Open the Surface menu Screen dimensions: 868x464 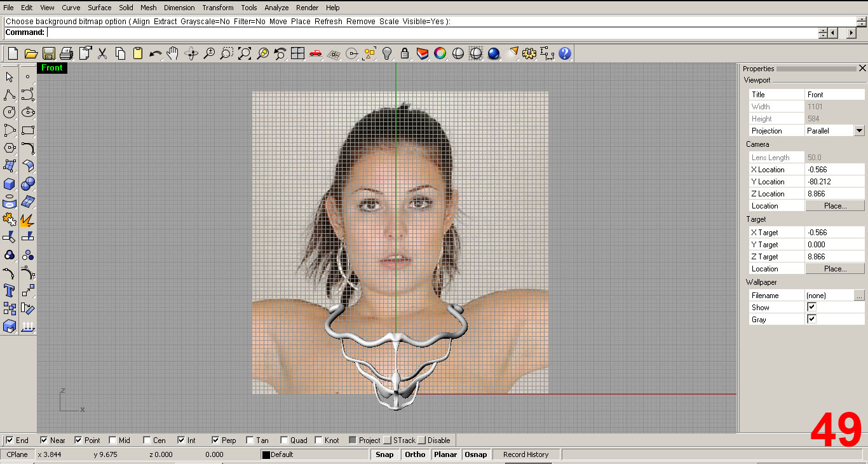pos(100,8)
